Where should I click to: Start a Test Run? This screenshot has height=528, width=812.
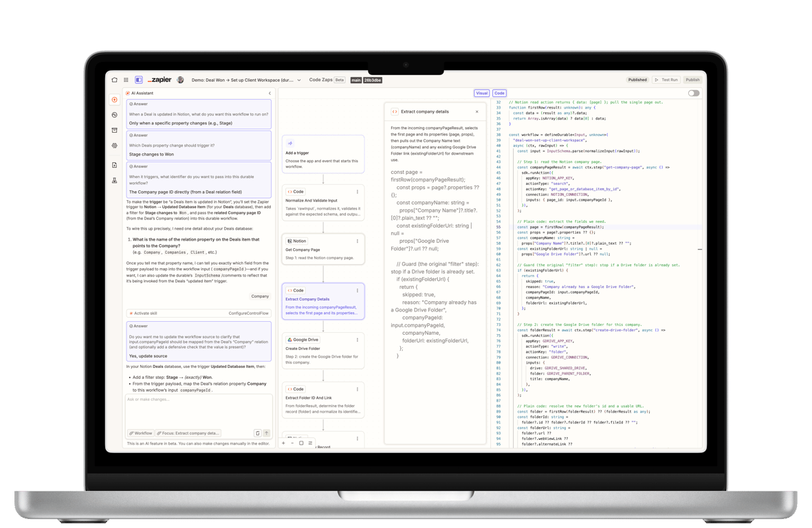tap(666, 80)
